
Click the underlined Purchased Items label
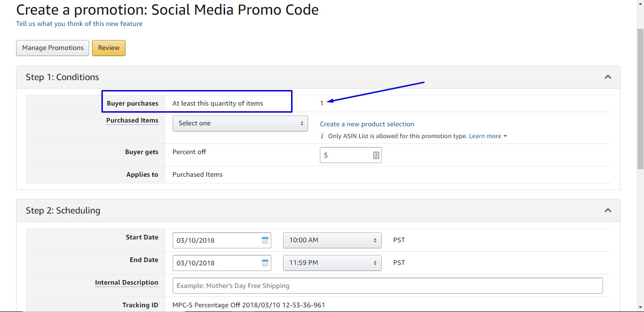132,121
